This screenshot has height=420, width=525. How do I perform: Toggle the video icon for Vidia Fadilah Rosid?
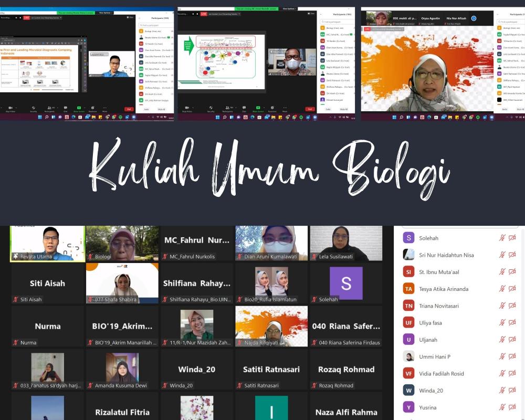tap(512, 374)
